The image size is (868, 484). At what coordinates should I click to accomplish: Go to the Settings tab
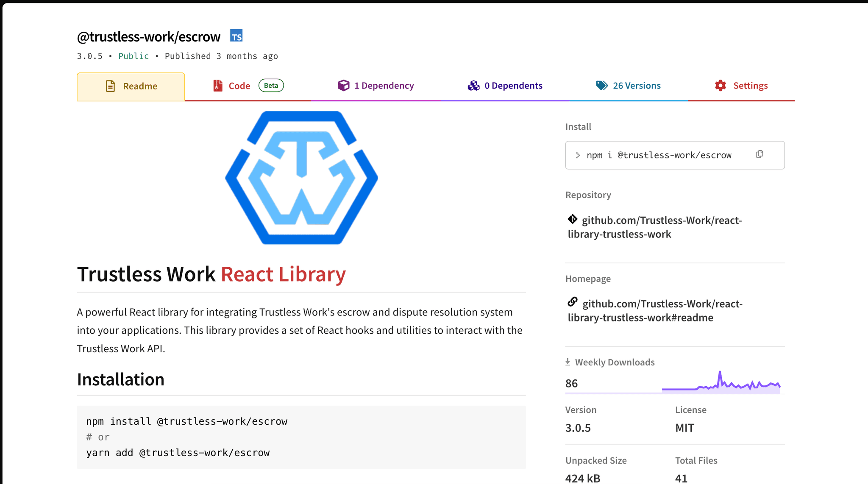[741, 86]
